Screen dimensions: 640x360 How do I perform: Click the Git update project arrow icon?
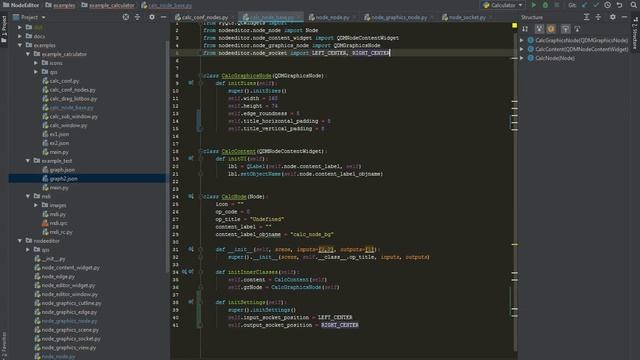tap(584, 5)
